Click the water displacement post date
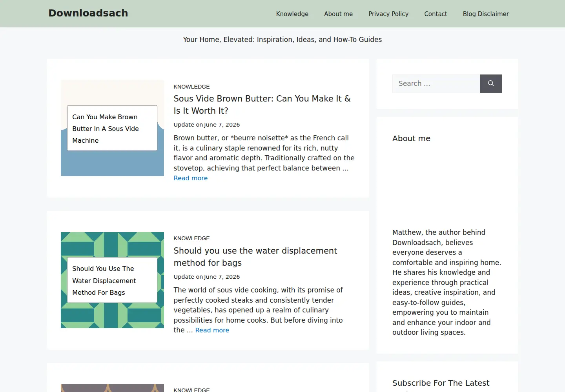 [x=222, y=277]
